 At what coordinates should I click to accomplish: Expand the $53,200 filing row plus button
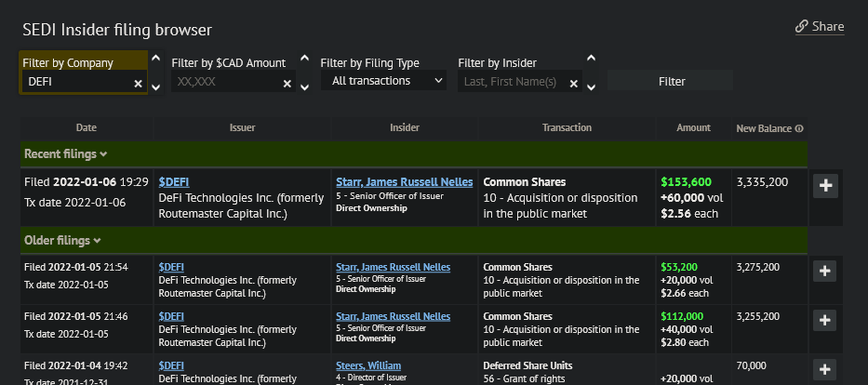(x=825, y=272)
